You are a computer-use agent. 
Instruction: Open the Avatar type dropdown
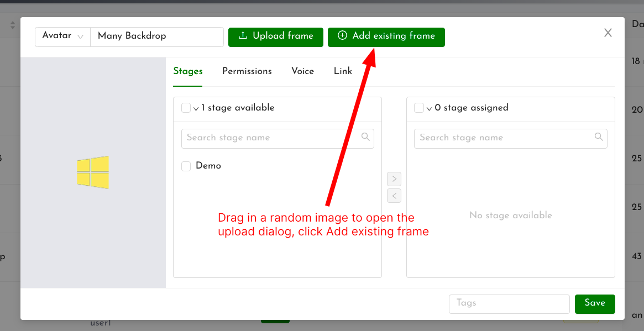[x=62, y=36]
